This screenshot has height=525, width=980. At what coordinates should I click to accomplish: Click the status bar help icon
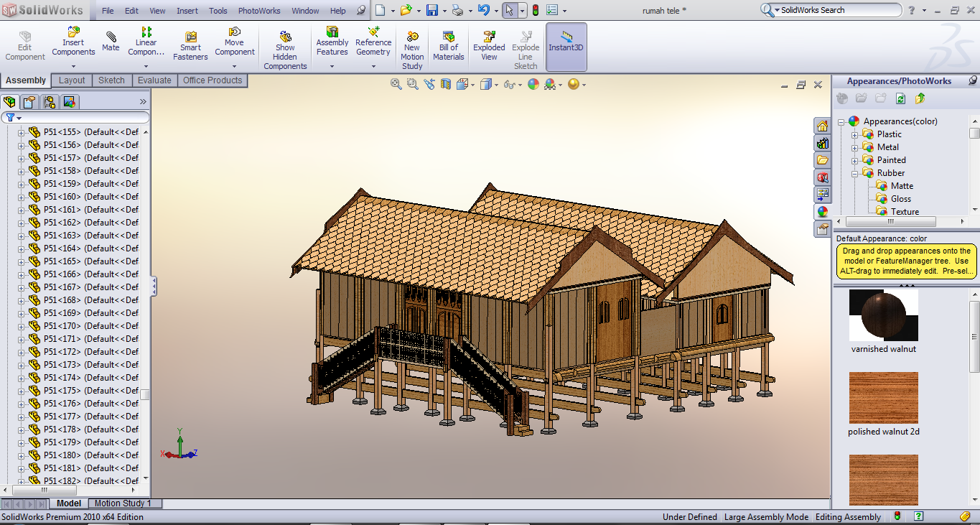[918, 516]
